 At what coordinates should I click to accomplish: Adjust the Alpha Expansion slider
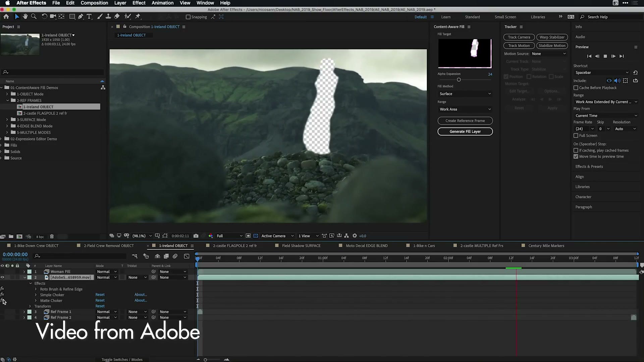[459, 80]
